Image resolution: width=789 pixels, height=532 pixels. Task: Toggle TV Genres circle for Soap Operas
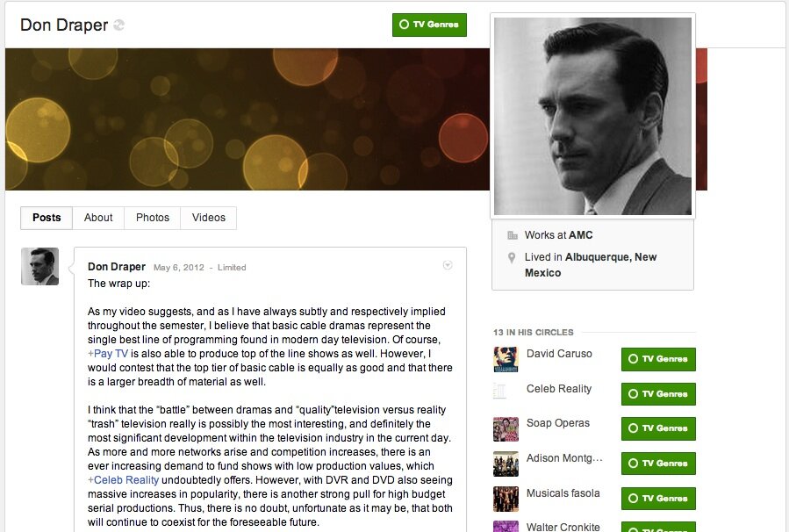[x=658, y=428]
